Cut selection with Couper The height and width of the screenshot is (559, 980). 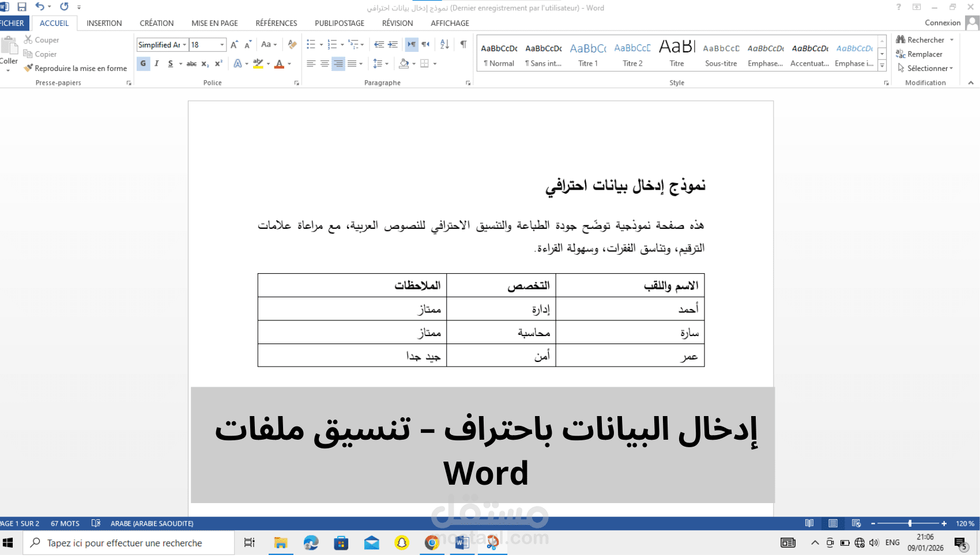[42, 40]
